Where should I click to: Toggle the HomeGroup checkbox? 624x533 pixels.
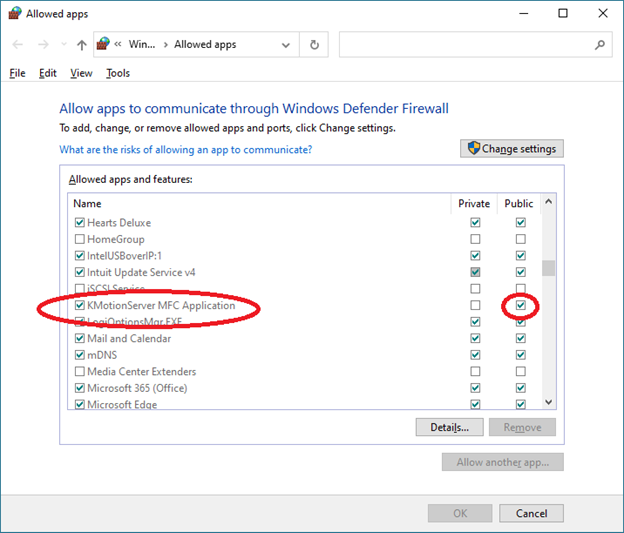click(x=79, y=239)
